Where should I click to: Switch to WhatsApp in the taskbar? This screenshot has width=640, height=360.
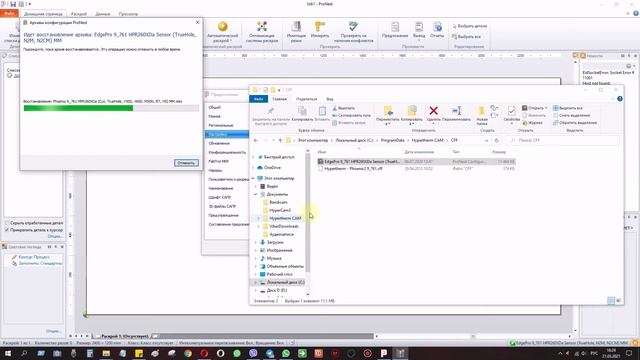[286, 353]
